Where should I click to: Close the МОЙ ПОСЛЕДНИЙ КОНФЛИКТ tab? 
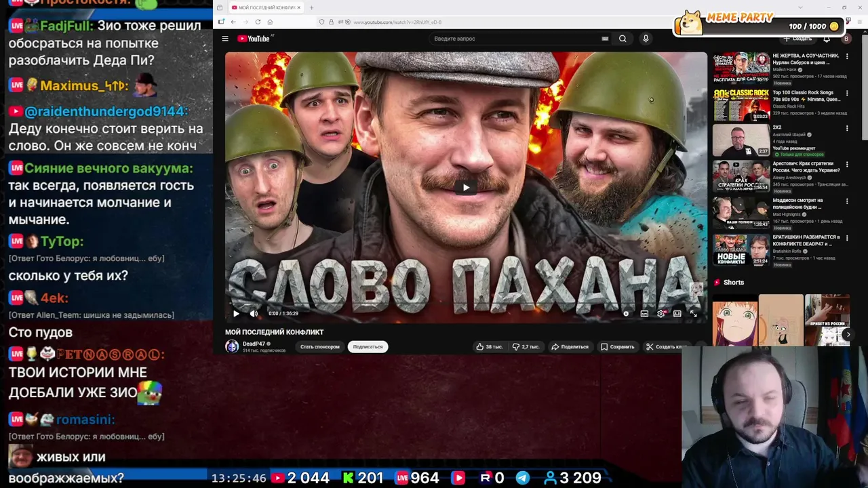[298, 7]
